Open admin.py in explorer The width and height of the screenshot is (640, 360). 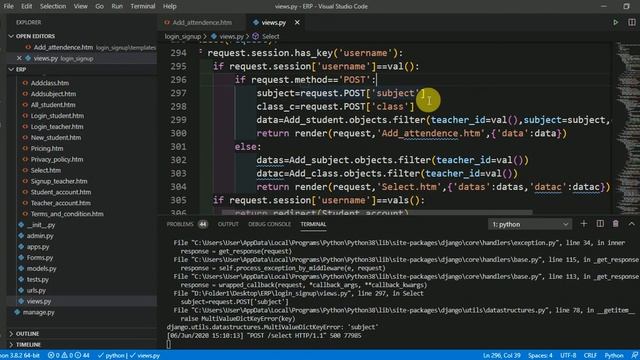pos(40,236)
